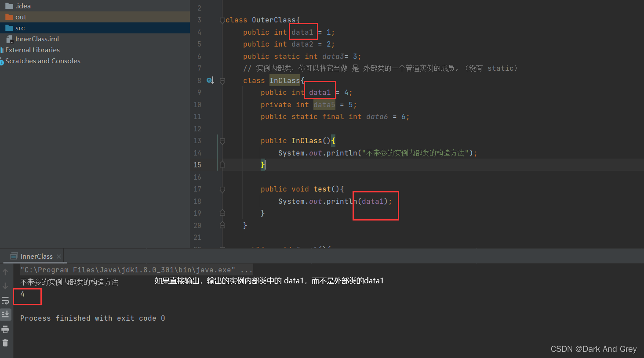Image resolution: width=644 pixels, height=358 pixels.
Task: Click the test method name on line 17
Action: (322, 189)
